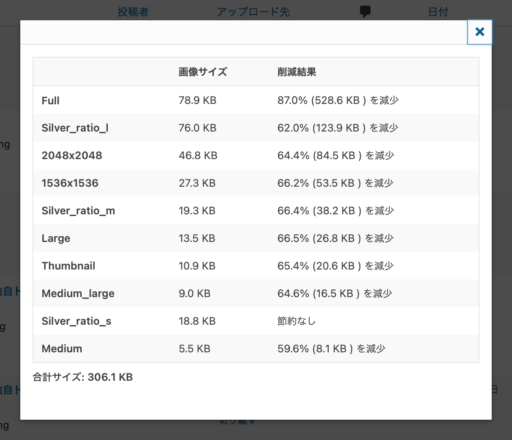Click the Silver_ratio_l row label
512x440 pixels.
(x=75, y=128)
